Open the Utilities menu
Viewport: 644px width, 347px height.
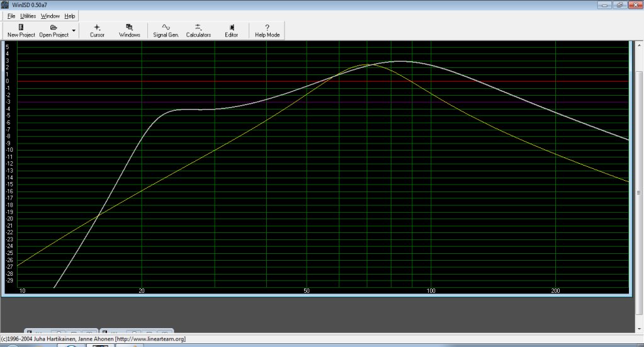28,16
